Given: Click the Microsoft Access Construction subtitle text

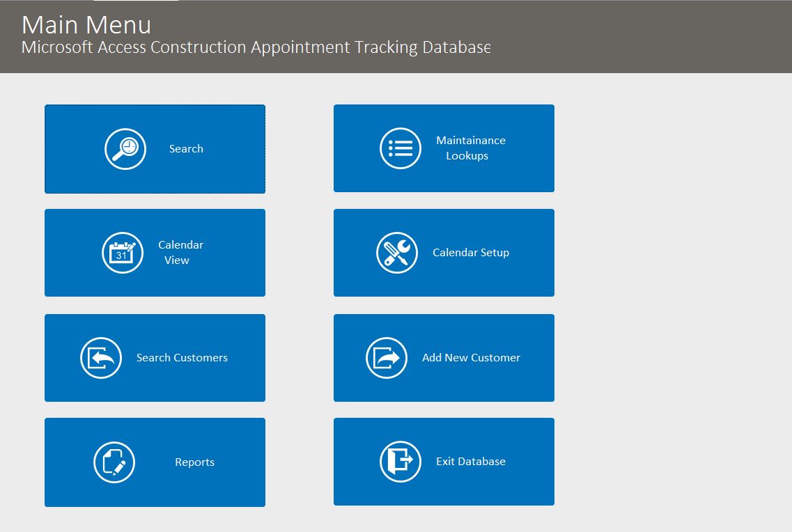Looking at the screenshot, I should [x=256, y=47].
